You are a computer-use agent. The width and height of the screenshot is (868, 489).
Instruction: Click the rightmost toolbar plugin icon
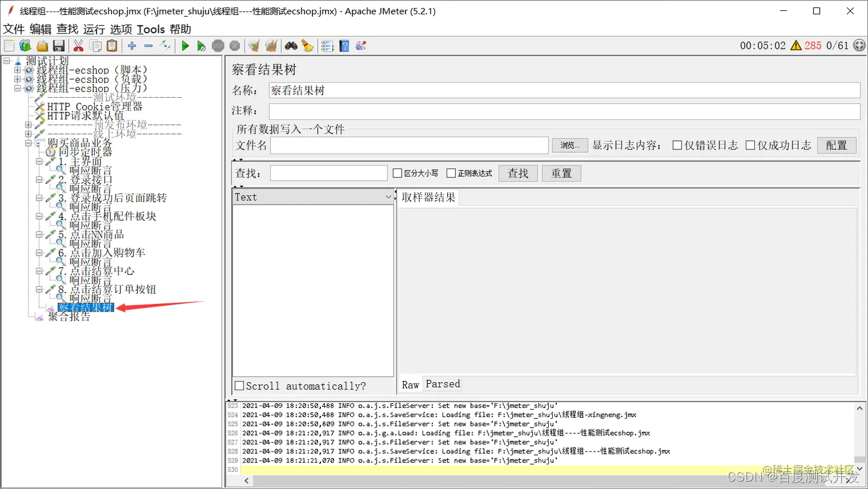tap(361, 45)
